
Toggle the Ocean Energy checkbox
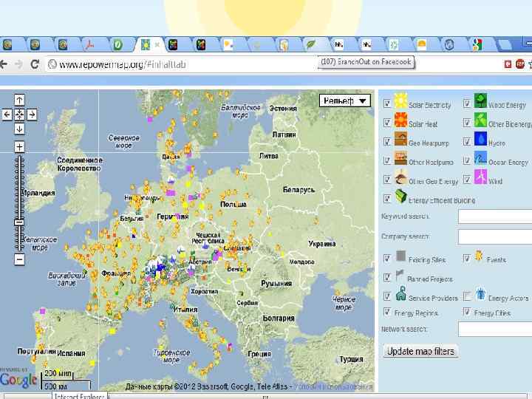(467, 160)
